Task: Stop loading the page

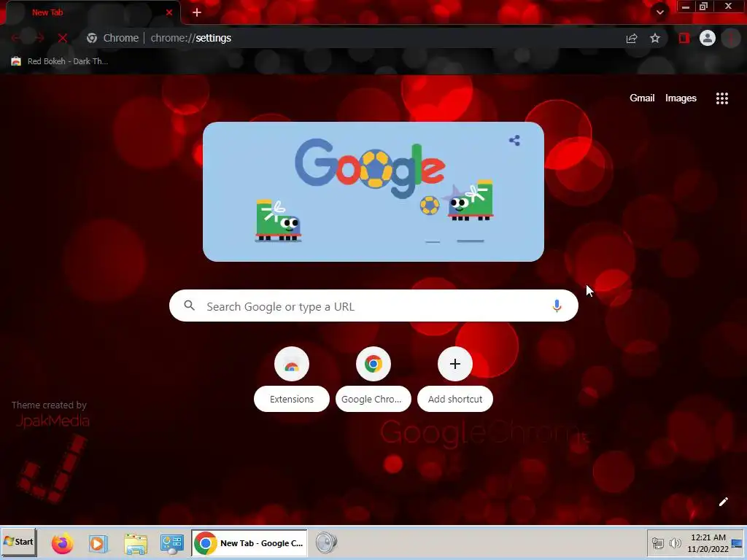Action: pos(63,38)
